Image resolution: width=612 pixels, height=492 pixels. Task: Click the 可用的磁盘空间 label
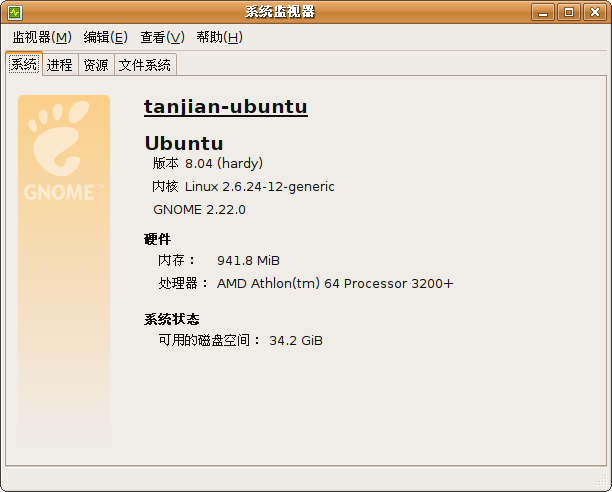point(208,341)
